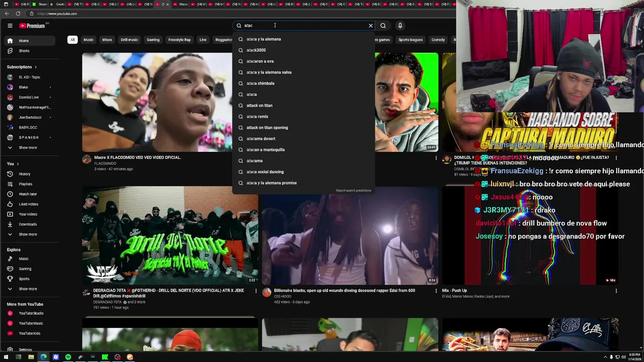
Task: Start voice search with microphone icon
Action: [x=400, y=26]
